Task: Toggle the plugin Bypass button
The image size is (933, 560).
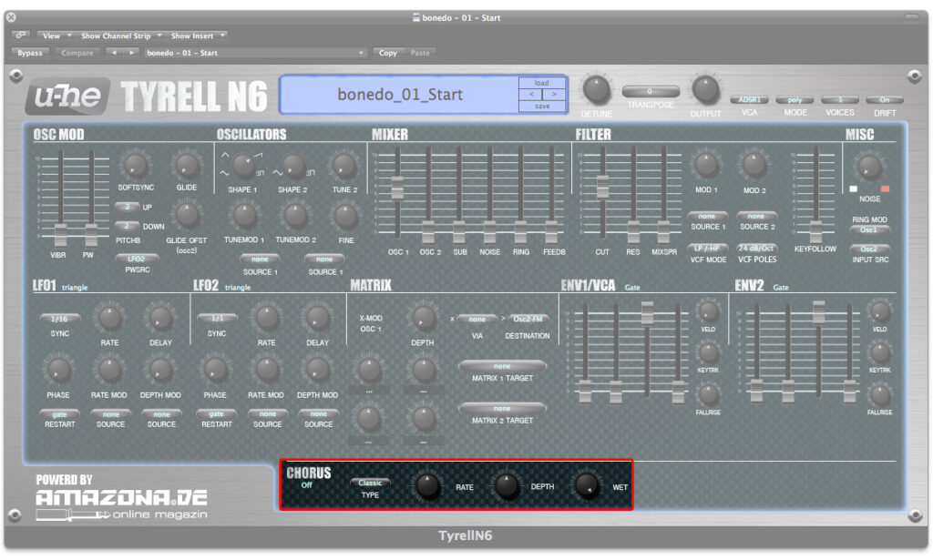Action: point(30,53)
